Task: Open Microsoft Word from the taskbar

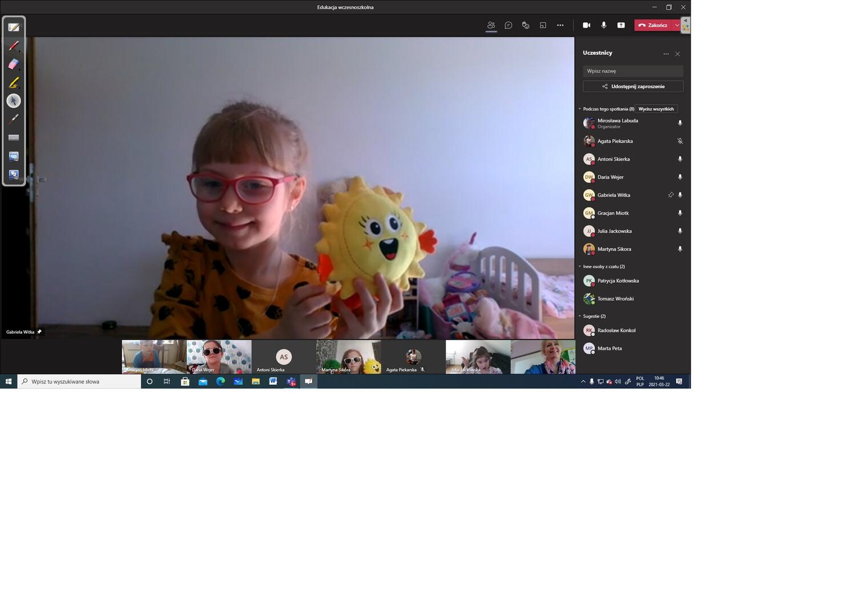Action: coord(273,382)
